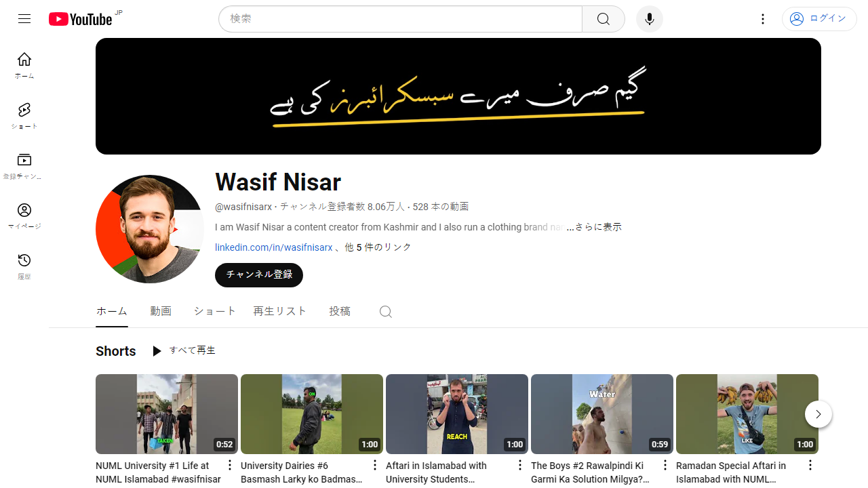
Task: Switch to the 投稿 tab
Action: (340, 311)
